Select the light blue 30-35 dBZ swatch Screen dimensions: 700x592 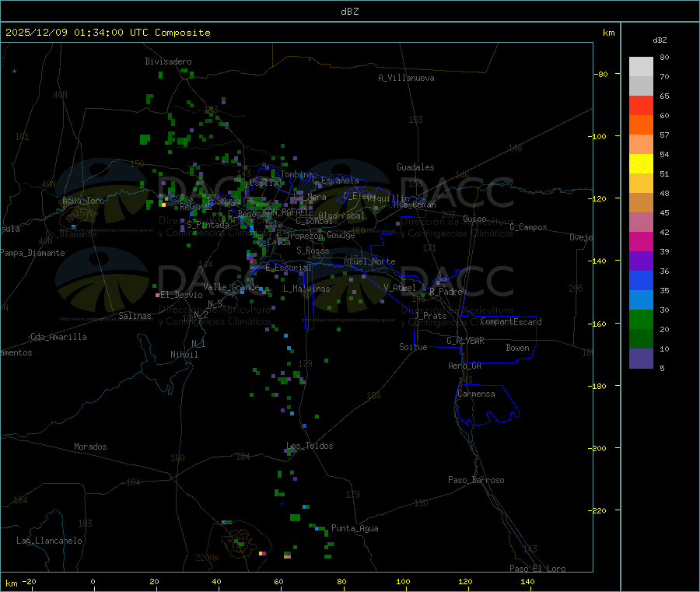[641, 300]
